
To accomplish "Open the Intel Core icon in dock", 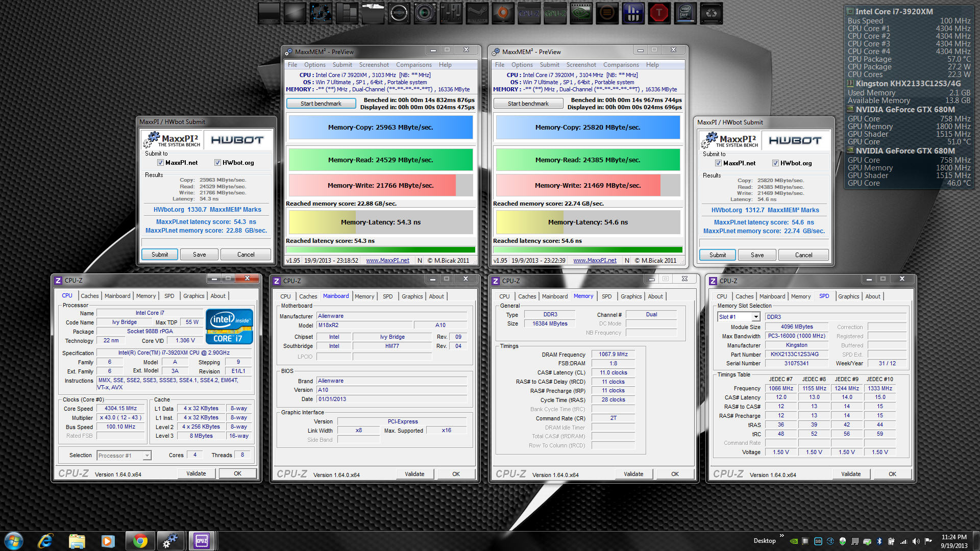I will coord(685,13).
